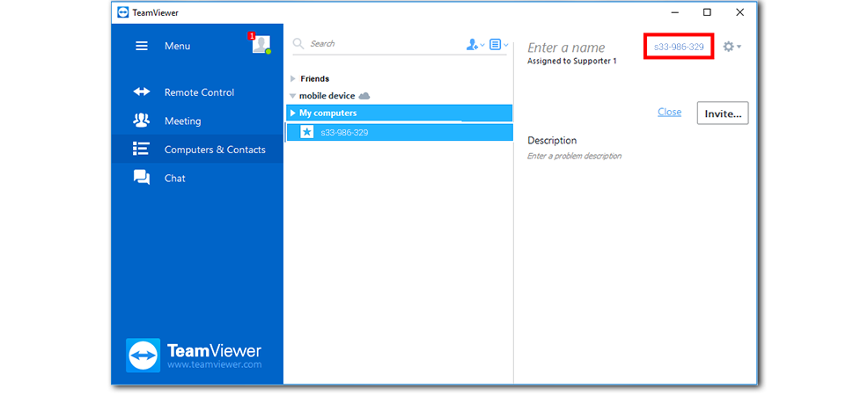Image resolution: width=868 pixels, height=396 pixels.
Task: Click the Invite... button
Action: (723, 113)
